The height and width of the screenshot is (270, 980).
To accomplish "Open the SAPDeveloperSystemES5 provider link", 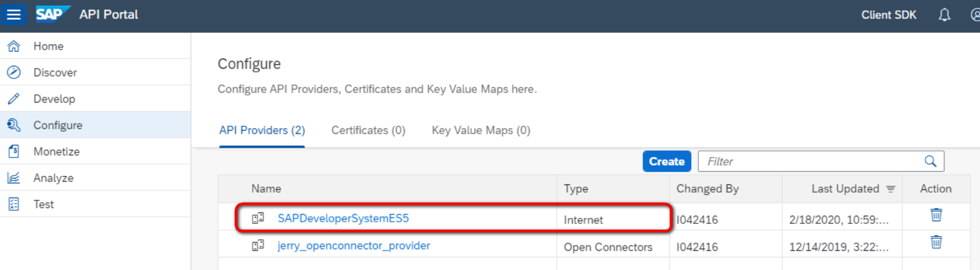I will tap(343, 218).
